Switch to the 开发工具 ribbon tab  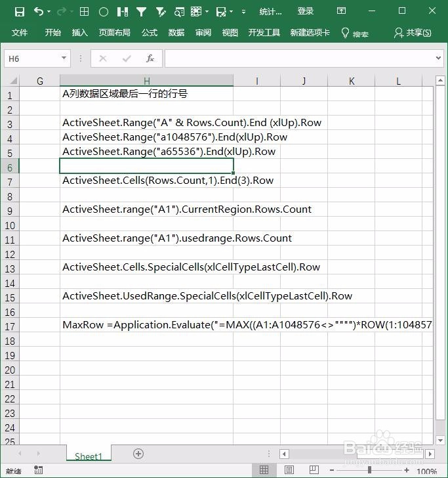pyautogui.click(x=264, y=32)
